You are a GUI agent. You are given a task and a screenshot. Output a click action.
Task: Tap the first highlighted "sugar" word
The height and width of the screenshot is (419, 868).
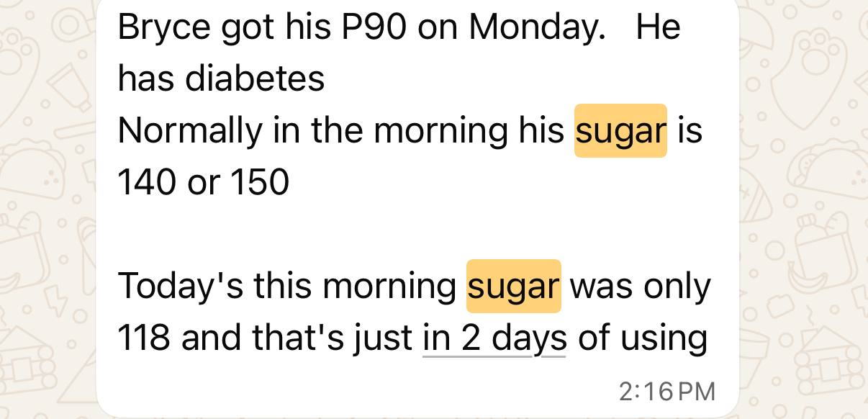point(620,131)
